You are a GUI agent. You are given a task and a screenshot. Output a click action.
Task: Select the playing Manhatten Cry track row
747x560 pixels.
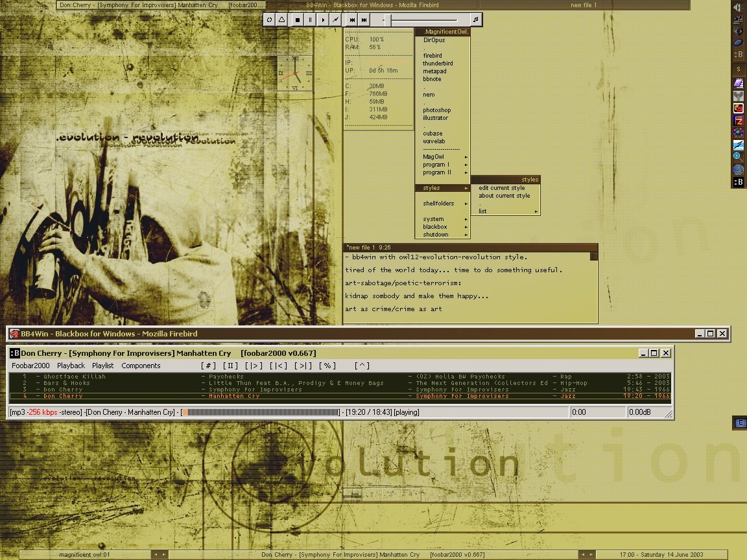[x=340, y=396]
